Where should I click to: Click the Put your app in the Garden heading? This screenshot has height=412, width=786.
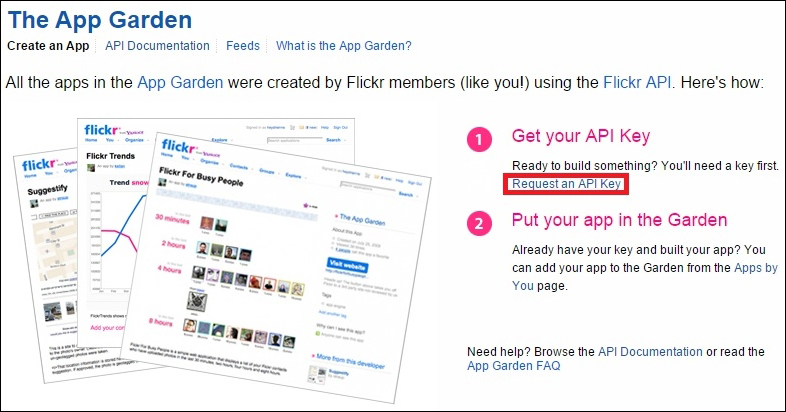click(x=620, y=220)
